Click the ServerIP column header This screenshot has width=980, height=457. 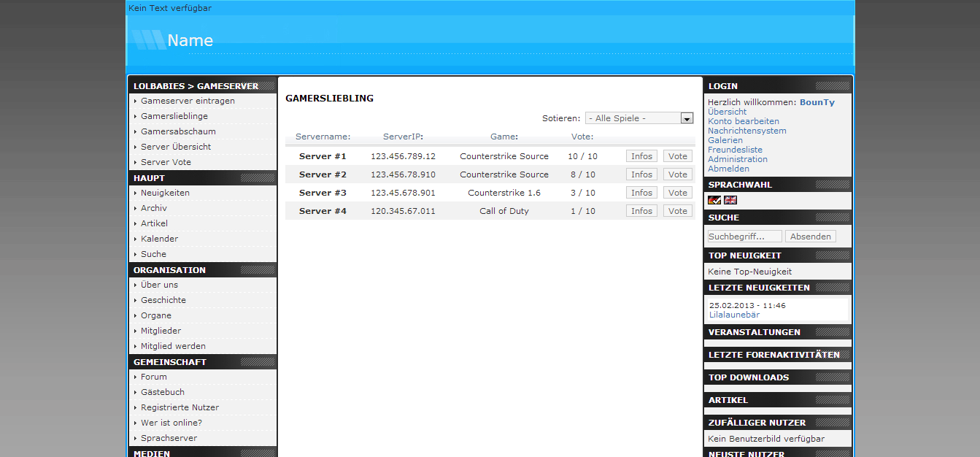pyautogui.click(x=403, y=137)
